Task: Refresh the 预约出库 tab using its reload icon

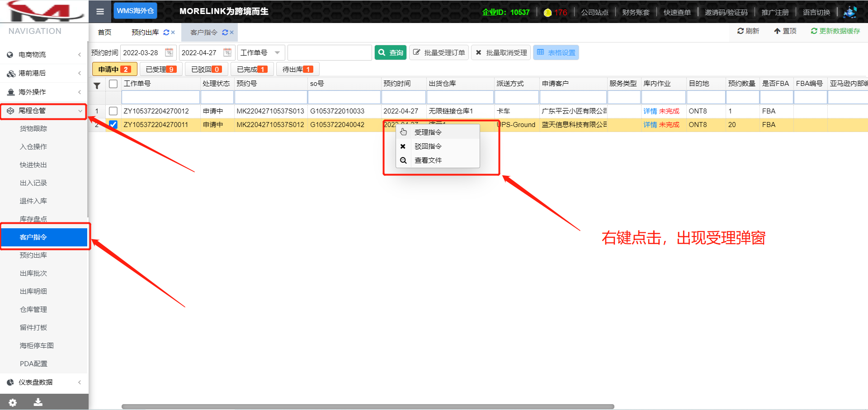Action: tap(166, 33)
